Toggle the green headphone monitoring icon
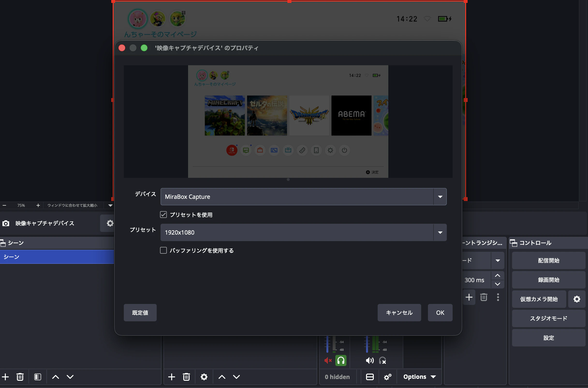Viewport: 588px width, 388px height. click(x=341, y=360)
